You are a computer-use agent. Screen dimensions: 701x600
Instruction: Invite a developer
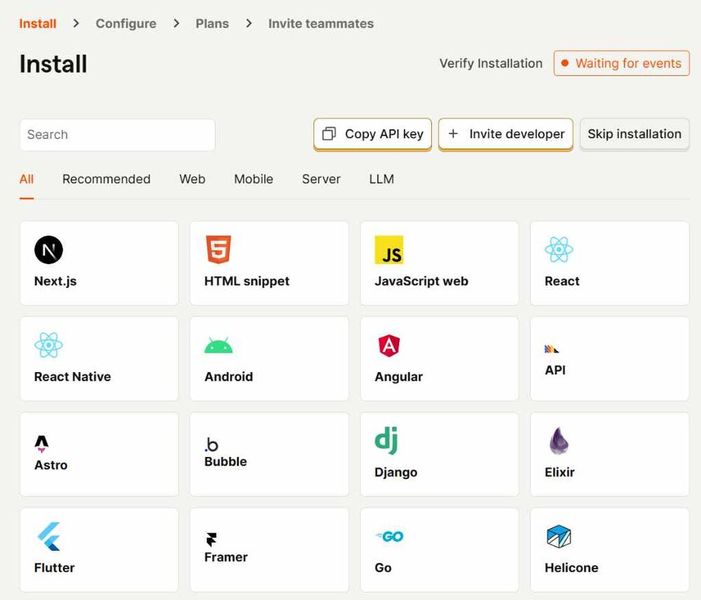click(506, 134)
